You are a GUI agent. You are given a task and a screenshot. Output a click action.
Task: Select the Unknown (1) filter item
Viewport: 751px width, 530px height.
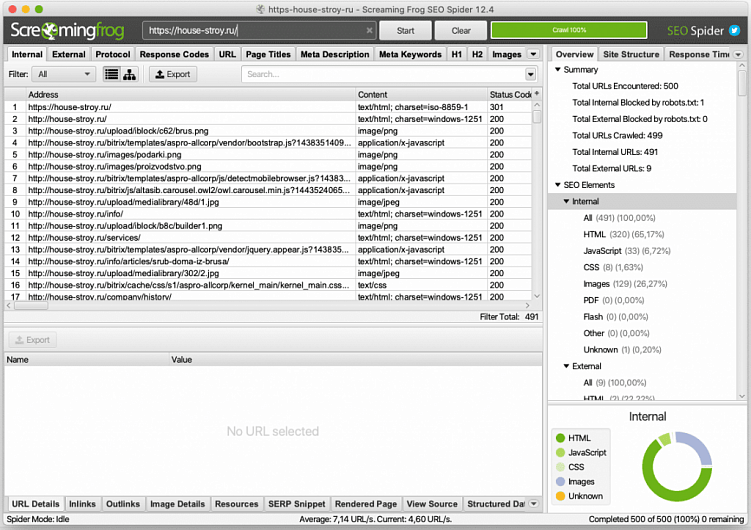622,350
